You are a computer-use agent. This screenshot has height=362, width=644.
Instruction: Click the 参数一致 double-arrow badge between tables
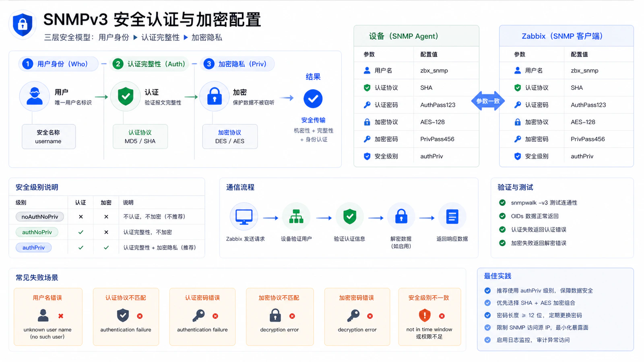(x=488, y=101)
